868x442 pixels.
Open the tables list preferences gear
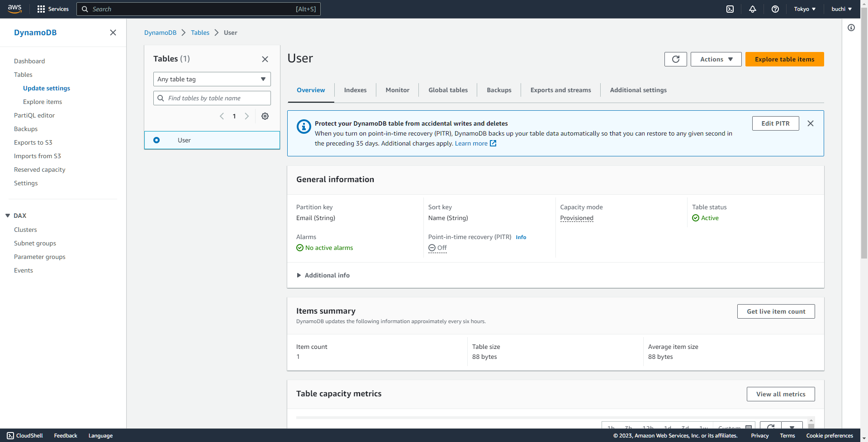click(265, 116)
